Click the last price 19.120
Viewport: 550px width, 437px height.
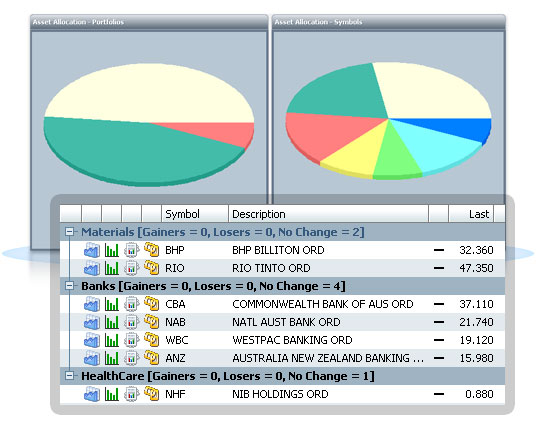click(x=476, y=340)
